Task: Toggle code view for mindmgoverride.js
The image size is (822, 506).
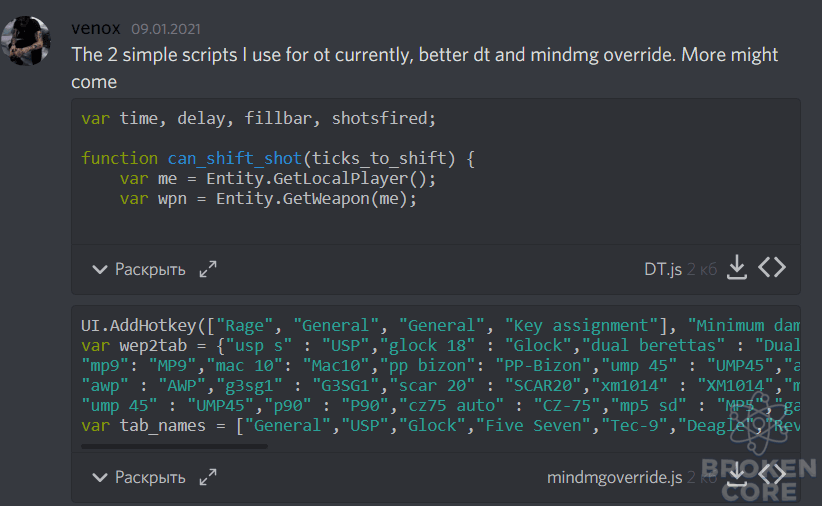Action: point(772,475)
